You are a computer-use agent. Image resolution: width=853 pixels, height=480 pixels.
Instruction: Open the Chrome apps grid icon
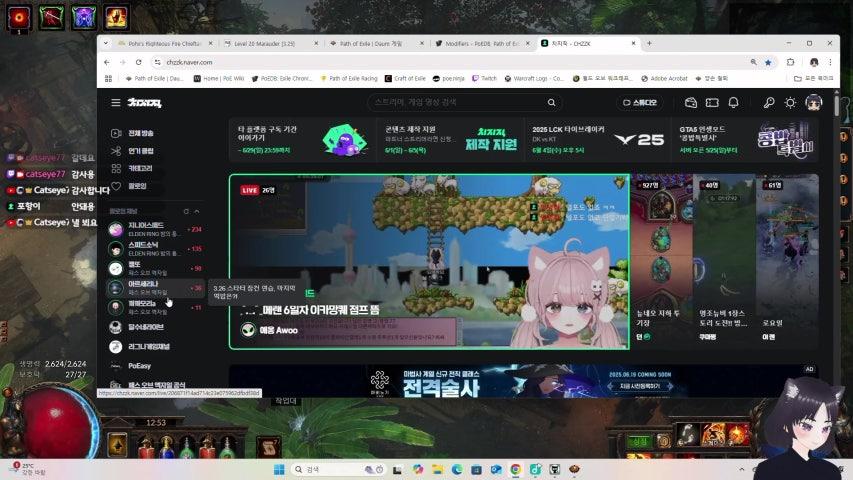pos(108,78)
